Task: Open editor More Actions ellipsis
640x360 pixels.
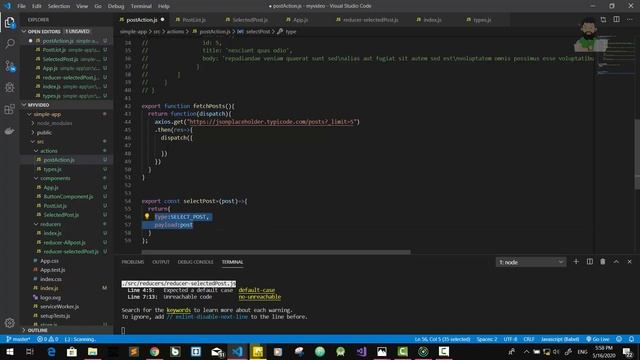Action: (x=629, y=19)
